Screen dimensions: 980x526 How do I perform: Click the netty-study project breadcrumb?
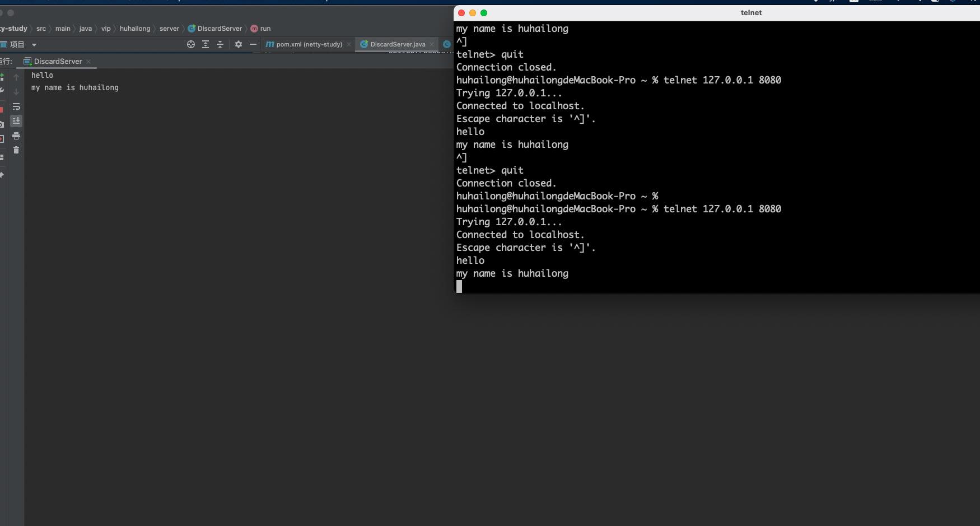tap(13, 29)
